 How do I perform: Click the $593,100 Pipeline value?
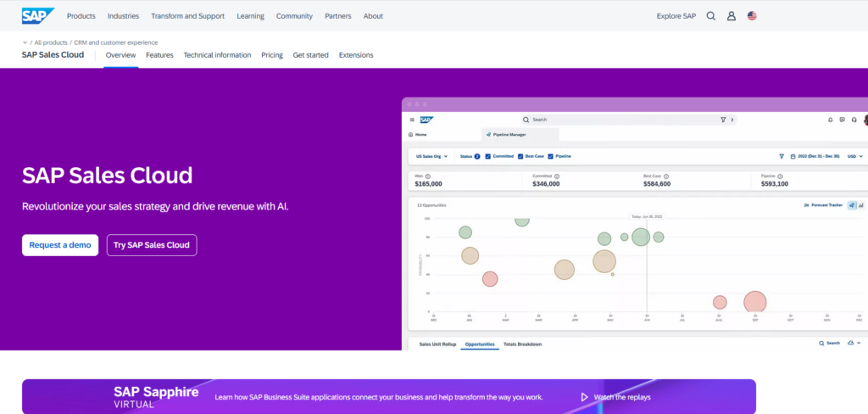(x=775, y=184)
